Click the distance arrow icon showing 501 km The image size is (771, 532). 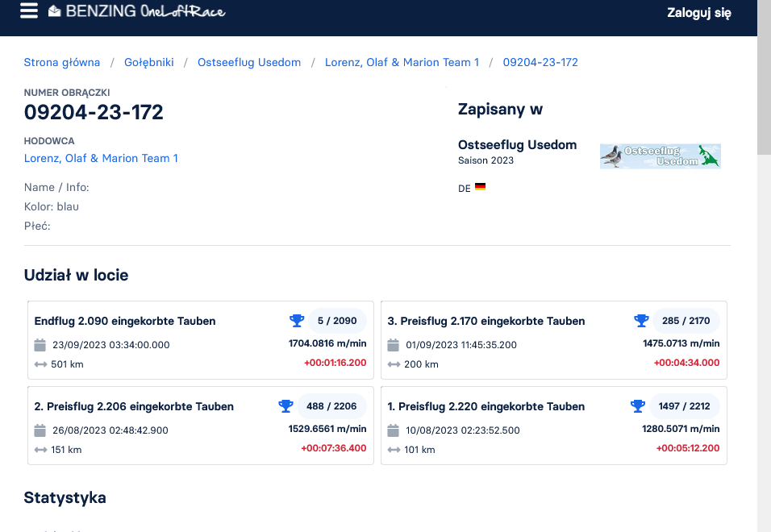[x=40, y=364]
